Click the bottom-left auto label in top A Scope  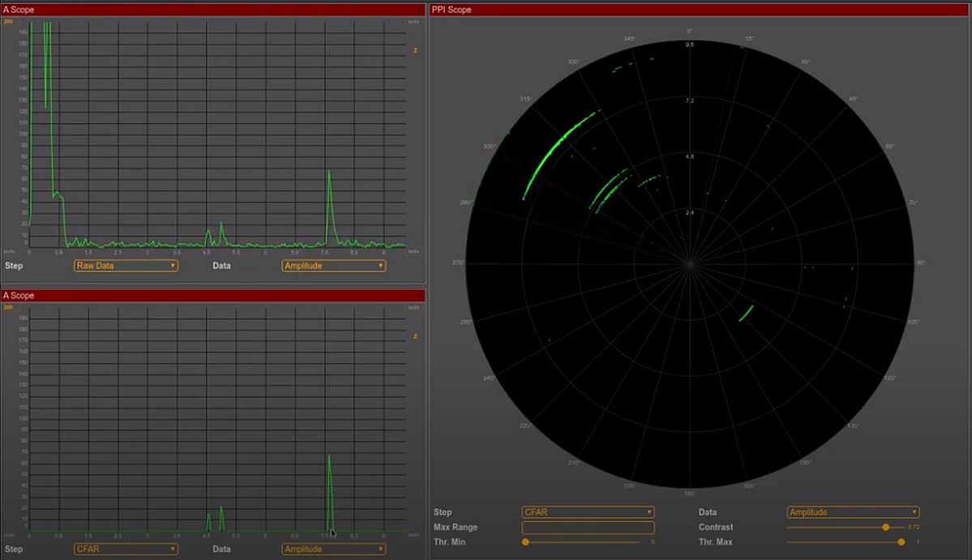coord(9,251)
